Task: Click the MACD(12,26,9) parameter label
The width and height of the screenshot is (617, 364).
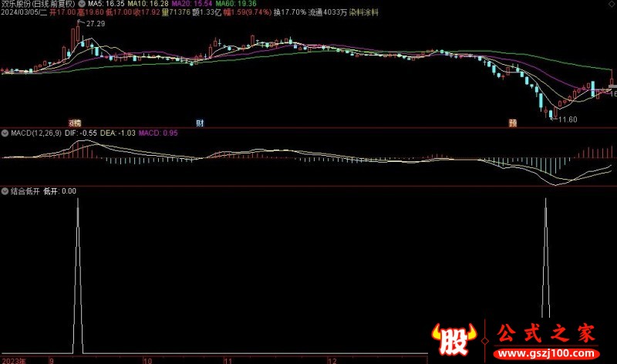Action: pyautogui.click(x=36, y=133)
